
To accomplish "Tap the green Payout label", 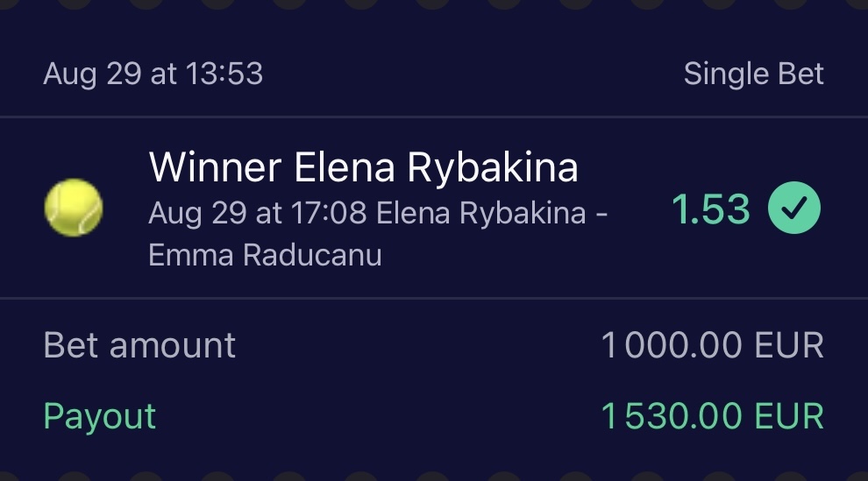I will [x=99, y=416].
